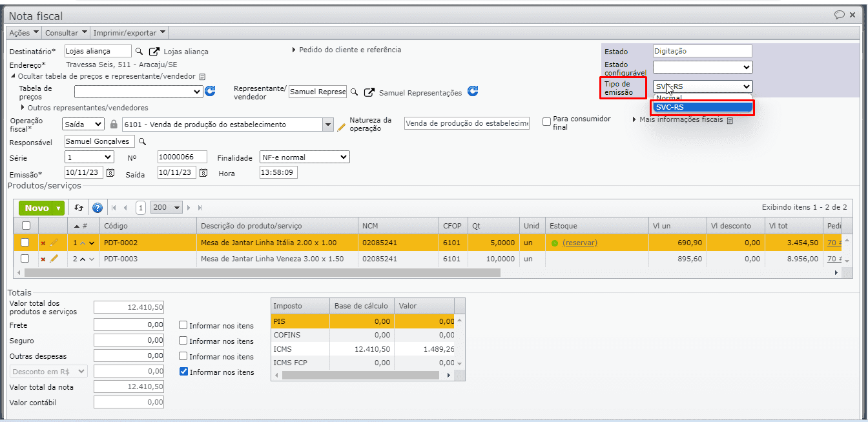868x422 pixels.
Task: Click refresh icon beside Tabela de preços
Action: [x=210, y=92]
